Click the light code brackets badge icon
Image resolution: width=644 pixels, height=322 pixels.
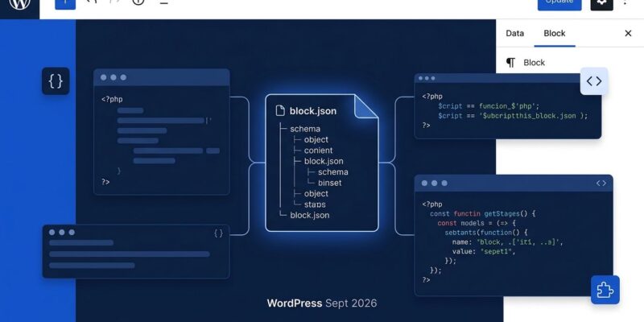tap(594, 81)
